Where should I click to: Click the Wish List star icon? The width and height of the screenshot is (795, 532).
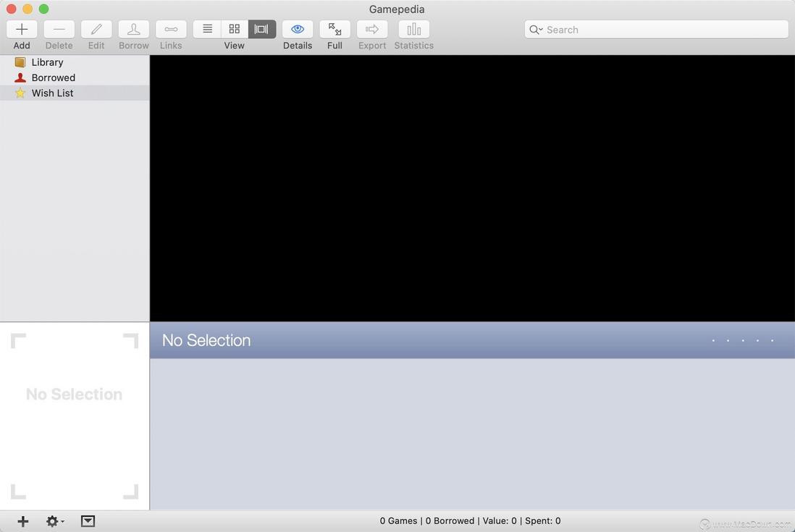pos(20,93)
